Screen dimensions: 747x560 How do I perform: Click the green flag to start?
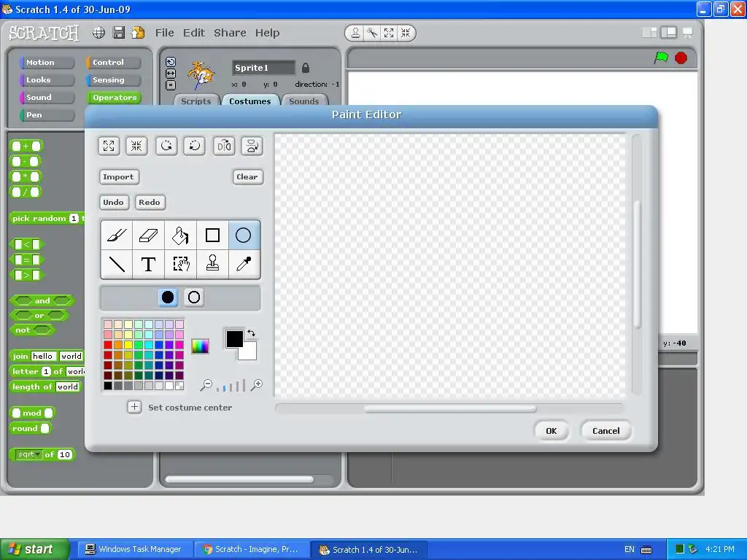(661, 58)
